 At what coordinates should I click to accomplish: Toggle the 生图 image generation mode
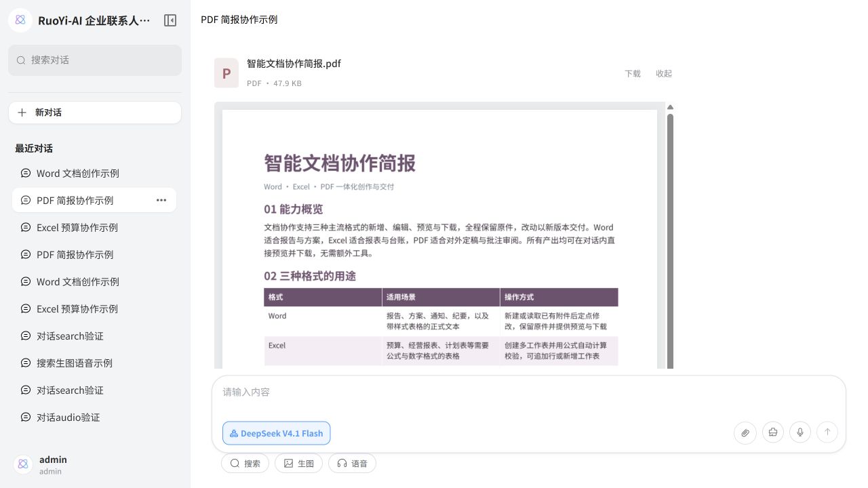(298, 464)
